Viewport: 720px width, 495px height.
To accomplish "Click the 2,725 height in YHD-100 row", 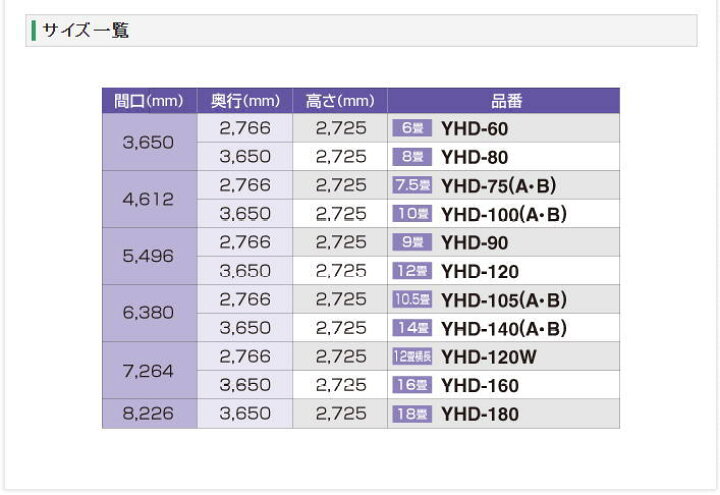I will (x=341, y=214).
